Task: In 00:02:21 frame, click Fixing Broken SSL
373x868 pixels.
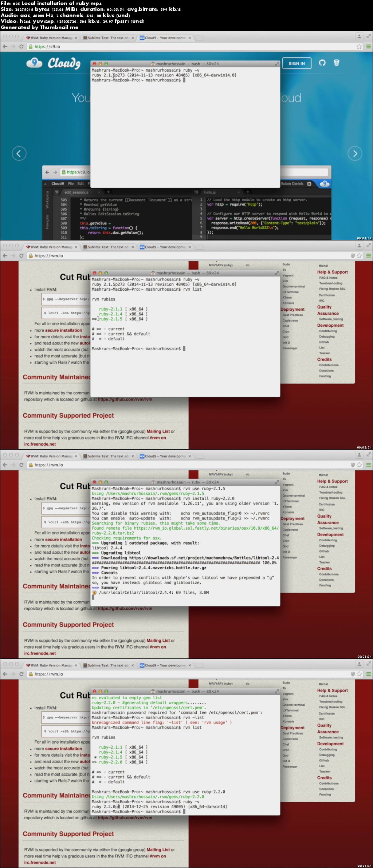Action: [332, 289]
